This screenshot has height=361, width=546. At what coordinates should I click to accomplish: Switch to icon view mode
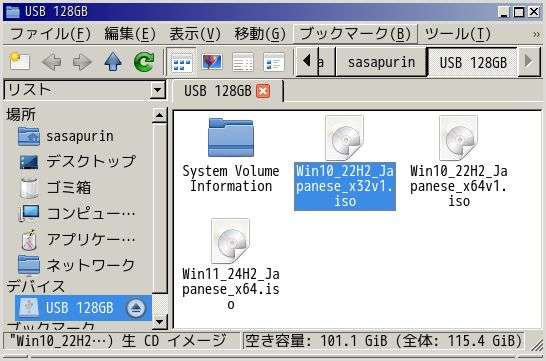coord(181,63)
